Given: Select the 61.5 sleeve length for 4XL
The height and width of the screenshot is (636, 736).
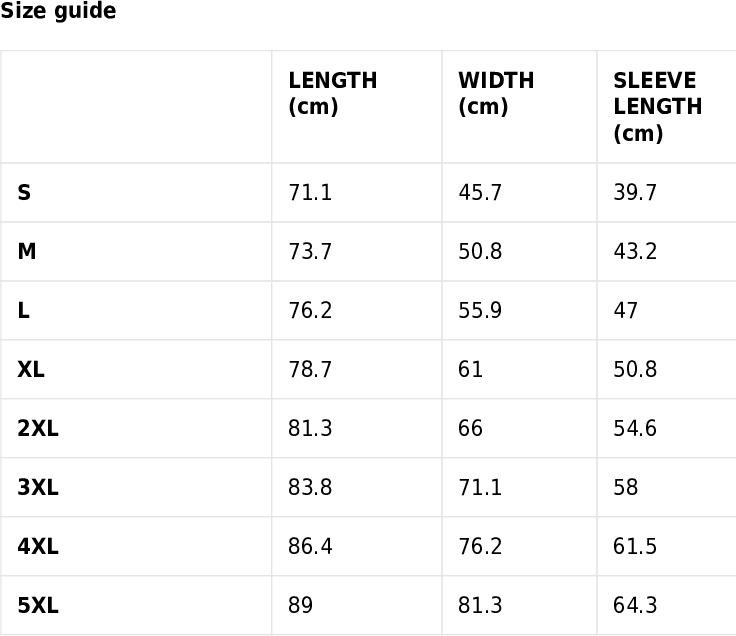Looking at the screenshot, I should point(635,546).
